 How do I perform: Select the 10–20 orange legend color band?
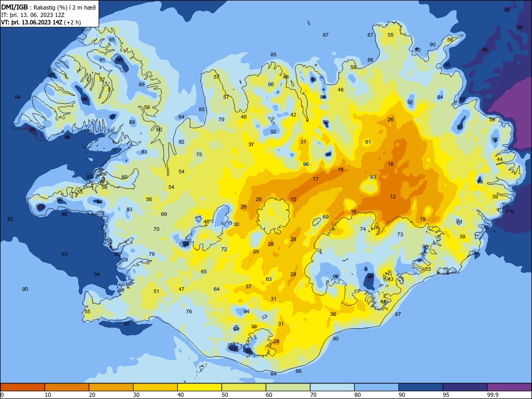pyautogui.click(x=67, y=387)
